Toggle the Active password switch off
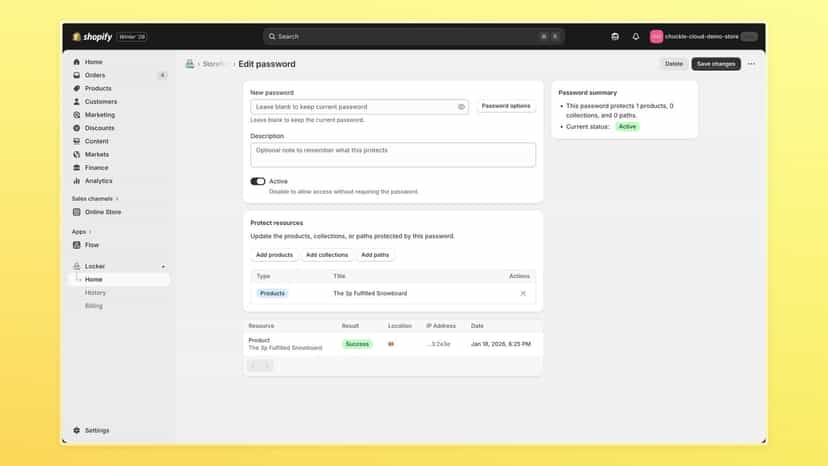828x466 pixels. coord(258,181)
